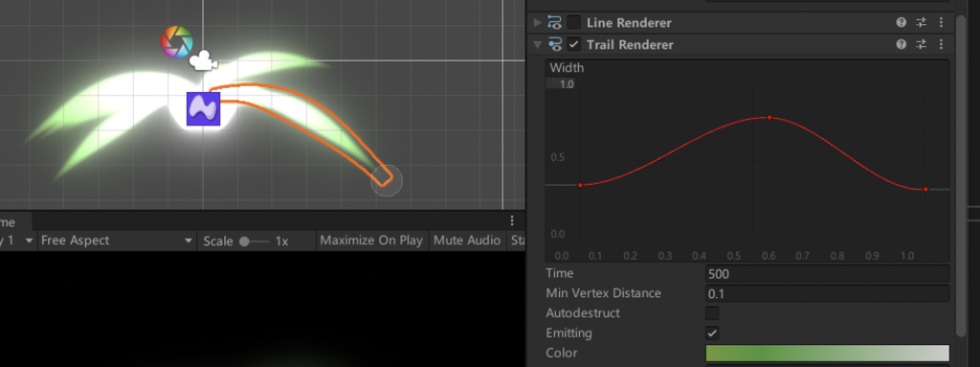
Task: Collapse the Trail Renderer component
Action: coord(537,45)
